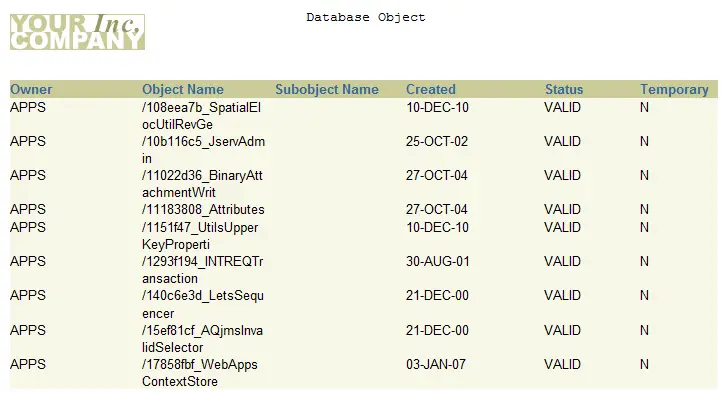Viewport: 722px width, 393px height.
Task: Click APPS owner in LetsSequencer row
Action: 28,295
